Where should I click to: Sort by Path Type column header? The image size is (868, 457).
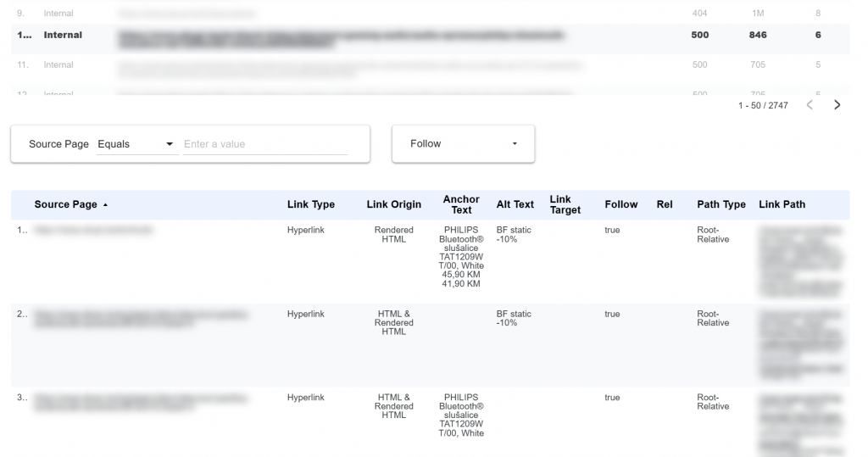[721, 204]
